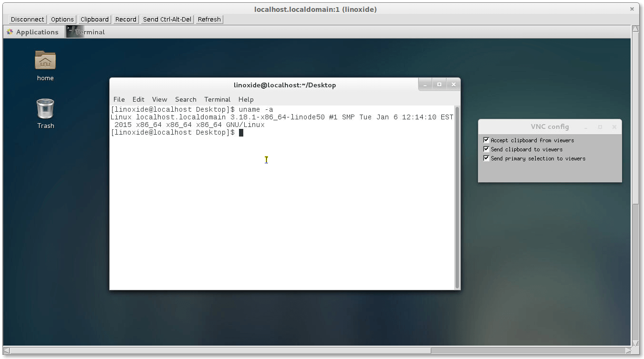Viewport: 644px width, 359px height.
Task: Click the Disconnect button in the VNC toolbar
Action: [x=27, y=19]
